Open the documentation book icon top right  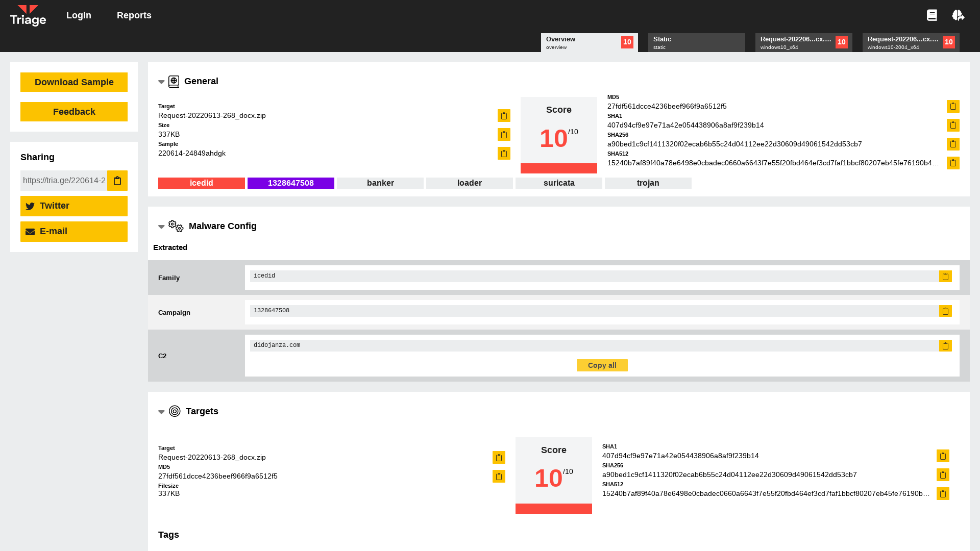tap(932, 15)
